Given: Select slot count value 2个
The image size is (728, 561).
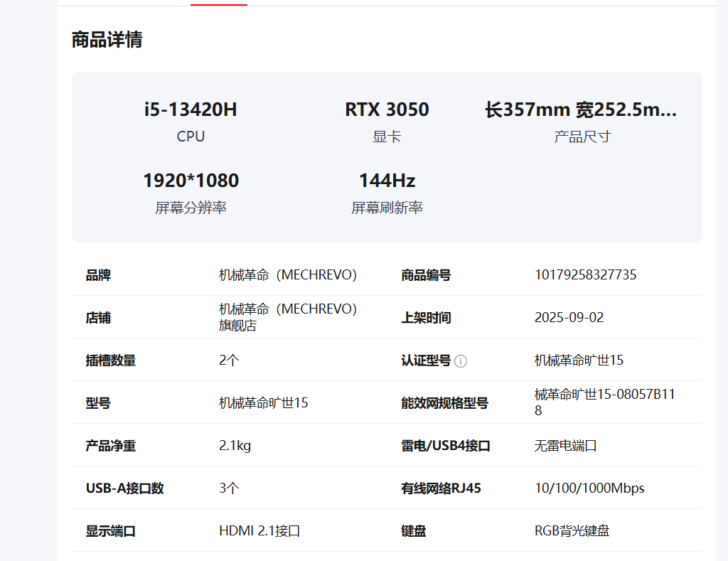Looking at the screenshot, I should click(x=230, y=360).
